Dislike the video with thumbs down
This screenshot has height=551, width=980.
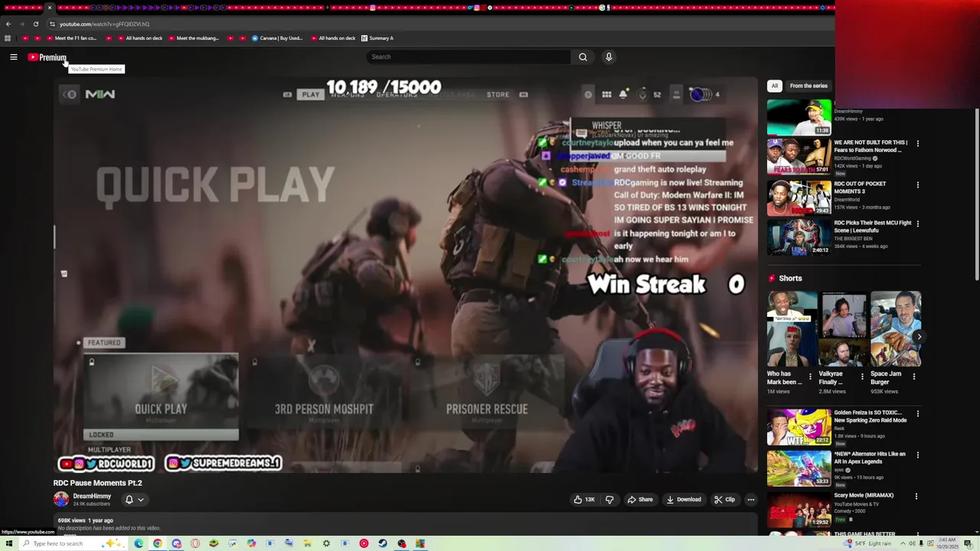pos(609,500)
